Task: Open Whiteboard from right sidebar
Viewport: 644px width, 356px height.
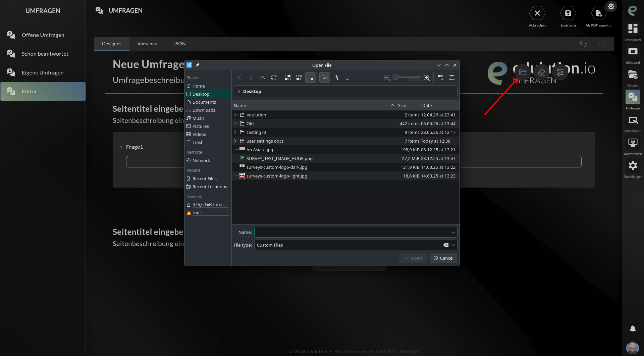Action: tap(633, 124)
